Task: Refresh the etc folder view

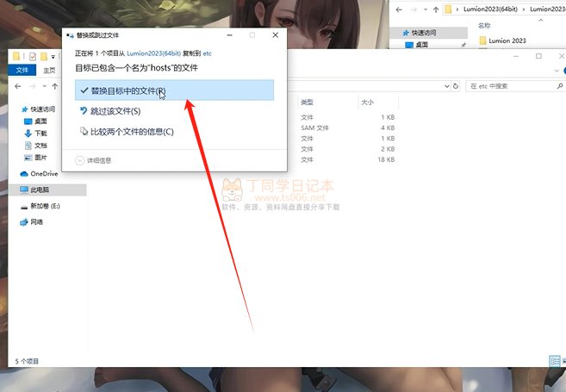Action: pyautogui.click(x=456, y=86)
